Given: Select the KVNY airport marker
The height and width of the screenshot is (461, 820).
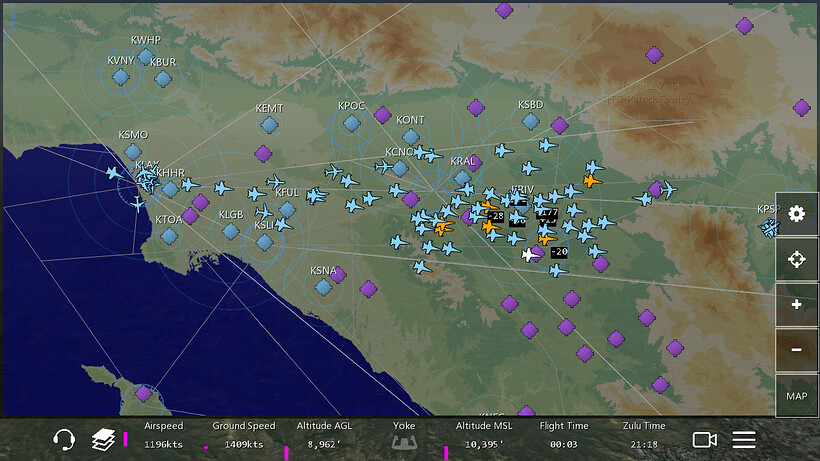Looking at the screenshot, I should pos(121,77).
